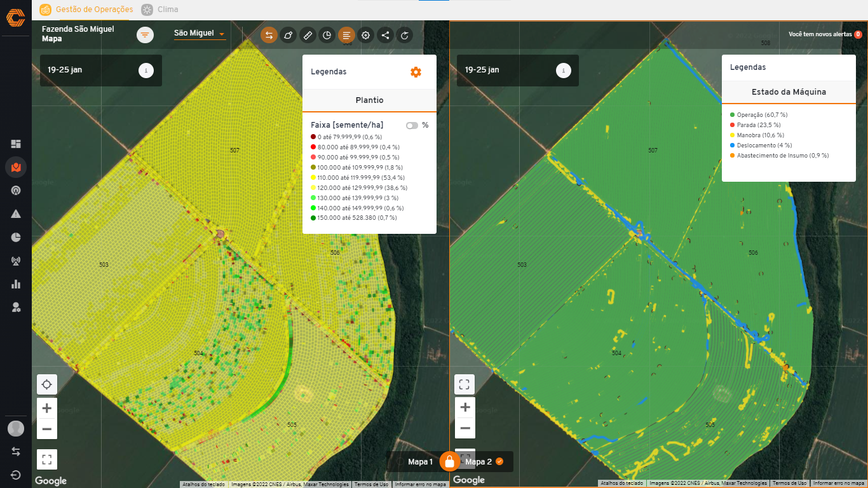
Task: Click the Deslocamento (4 %) legend entry
Action: (x=761, y=146)
